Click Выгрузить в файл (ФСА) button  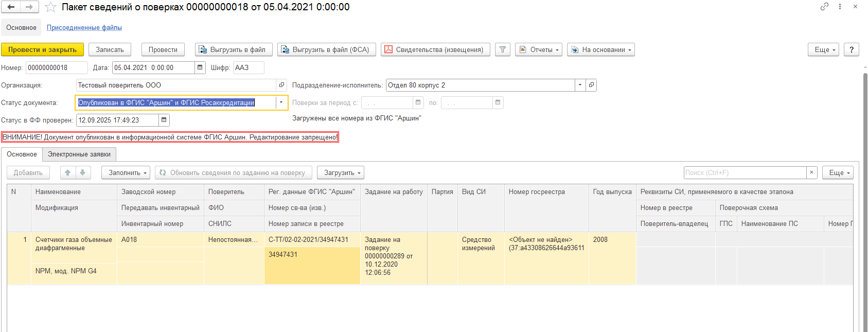coord(327,50)
